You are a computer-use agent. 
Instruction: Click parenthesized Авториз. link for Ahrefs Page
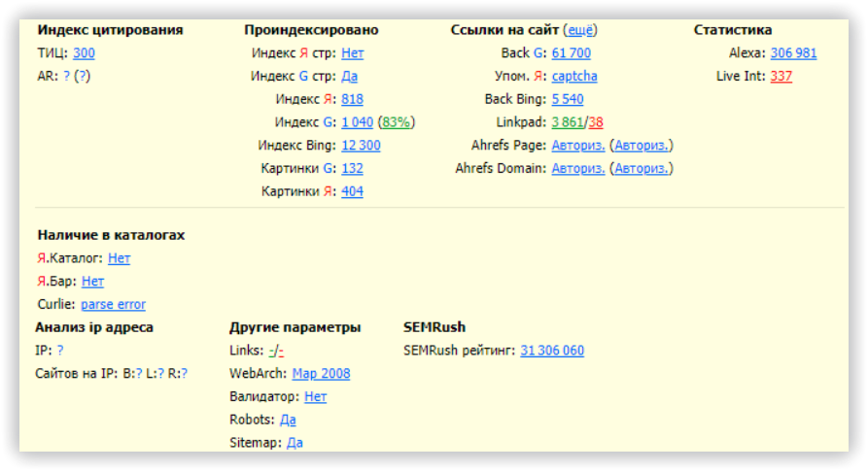641,146
